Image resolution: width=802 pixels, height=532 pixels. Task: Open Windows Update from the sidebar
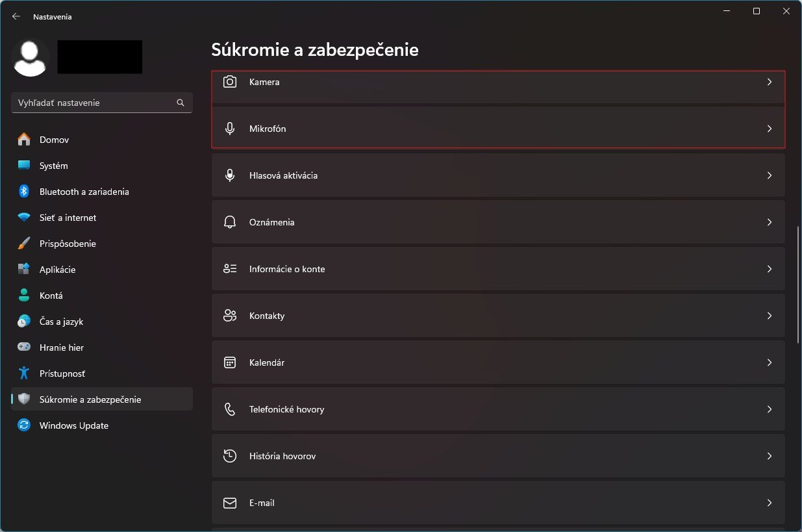click(x=102, y=425)
